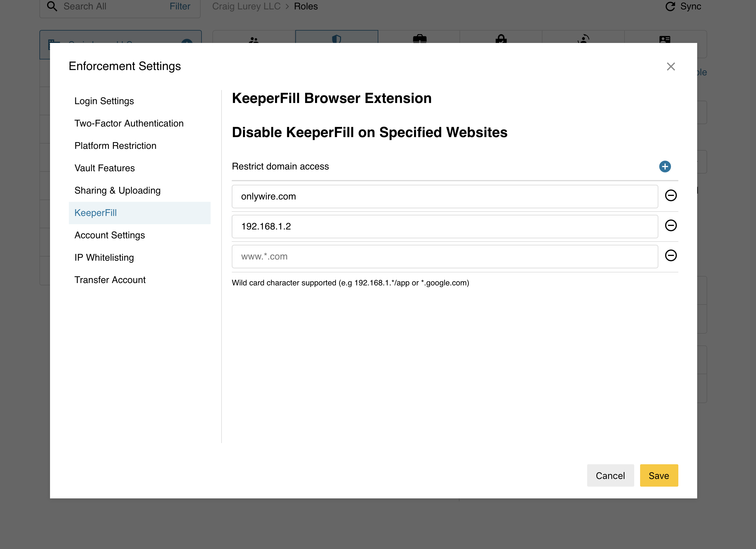The width and height of the screenshot is (756, 549).
Task: Open Login Settings section
Action: pos(104,101)
